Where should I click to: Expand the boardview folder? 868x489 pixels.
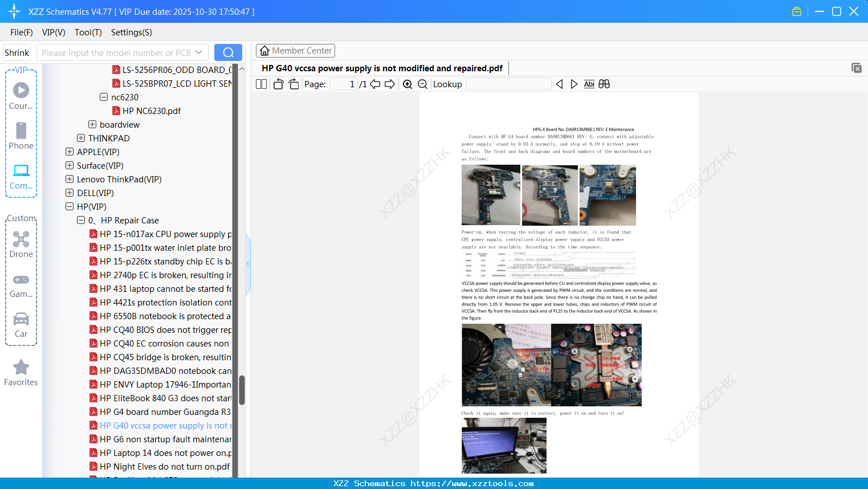coord(92,124)
